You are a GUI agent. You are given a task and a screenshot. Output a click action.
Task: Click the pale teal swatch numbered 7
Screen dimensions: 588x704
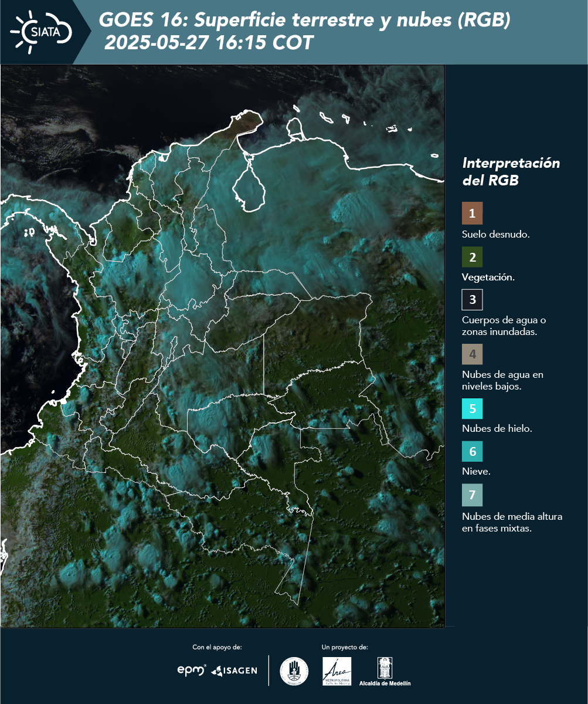472,495
